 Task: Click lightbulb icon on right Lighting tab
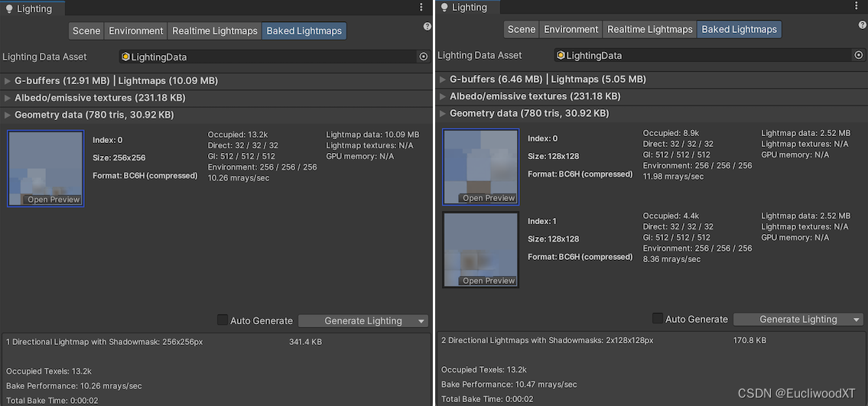coord(444,7)
